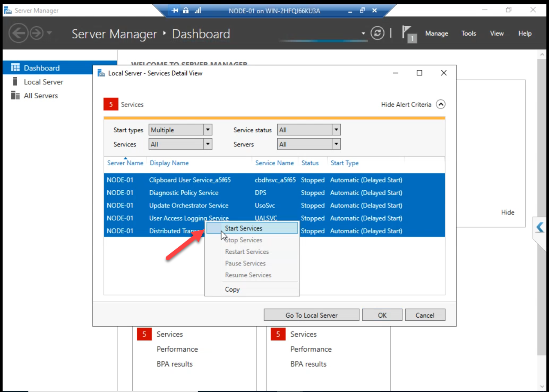Expand the right-side connection panel arrow
549x392 pixels.
click(x=540, y=227)
